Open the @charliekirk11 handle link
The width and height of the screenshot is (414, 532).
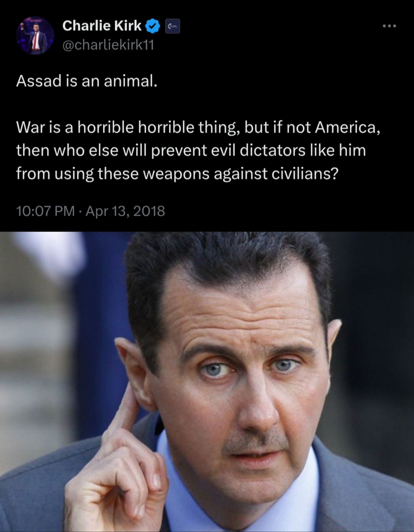(108, 45)
